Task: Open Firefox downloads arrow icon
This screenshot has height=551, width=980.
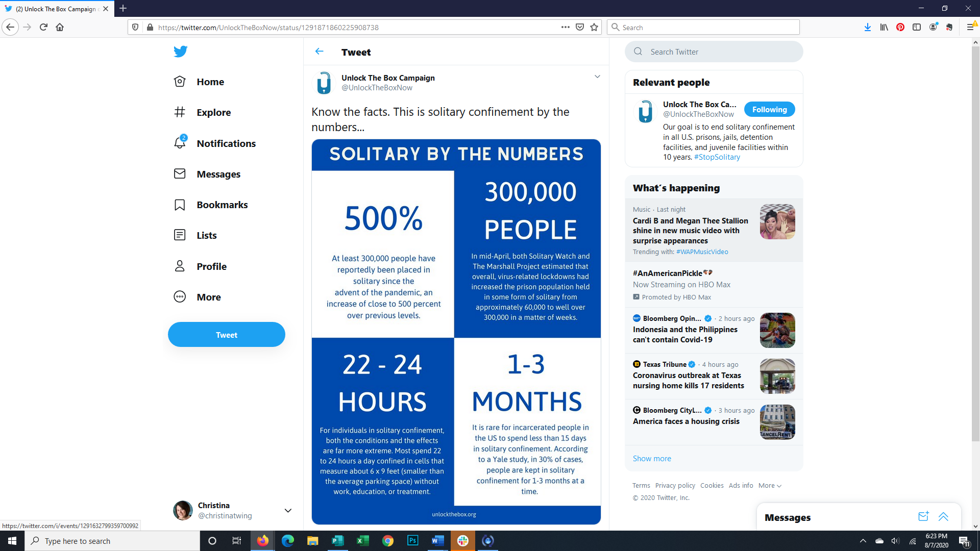Action: coord(868,28)
